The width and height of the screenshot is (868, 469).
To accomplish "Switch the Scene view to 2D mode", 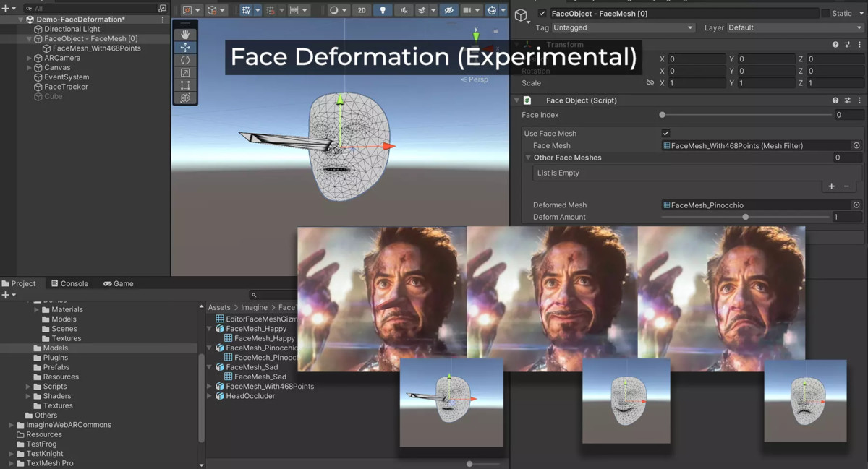I will click(x=362, y=10).
